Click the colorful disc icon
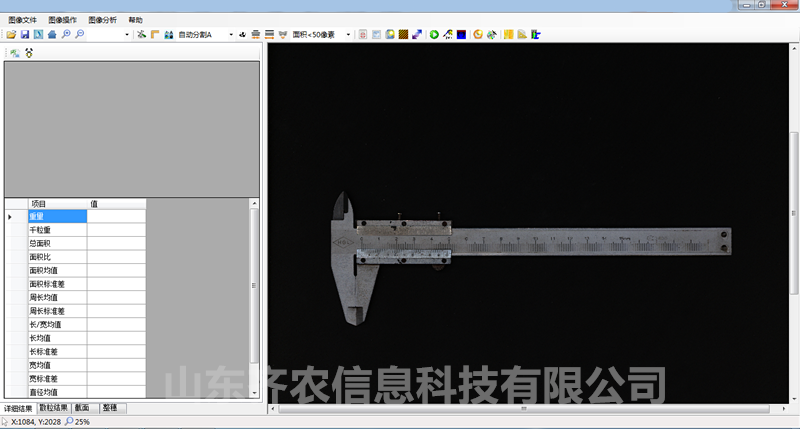800x429 pixels. coord(492,34)
